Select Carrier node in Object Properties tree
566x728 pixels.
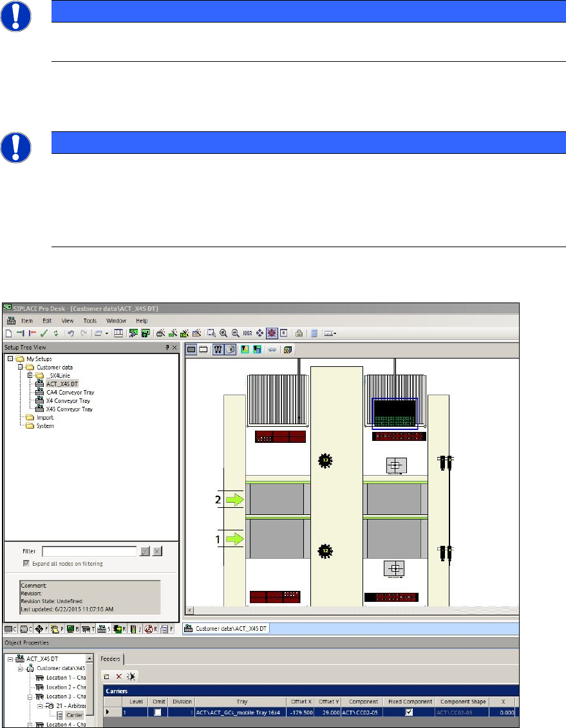pos(74,715)
